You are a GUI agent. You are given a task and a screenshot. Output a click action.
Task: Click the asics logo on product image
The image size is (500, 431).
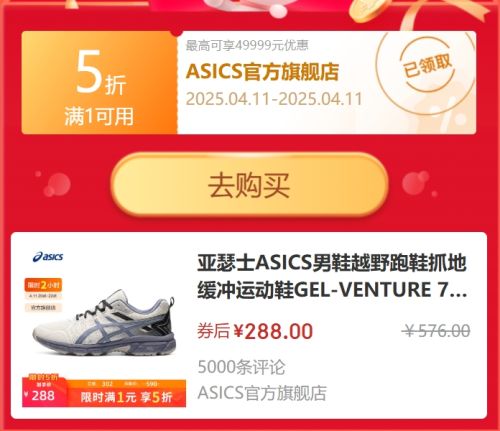point(48,257)
